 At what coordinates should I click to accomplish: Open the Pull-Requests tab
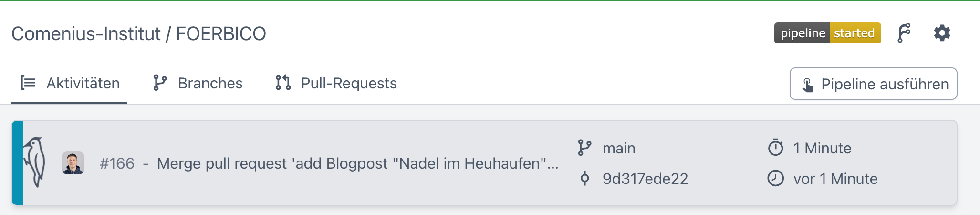point(336,84)
